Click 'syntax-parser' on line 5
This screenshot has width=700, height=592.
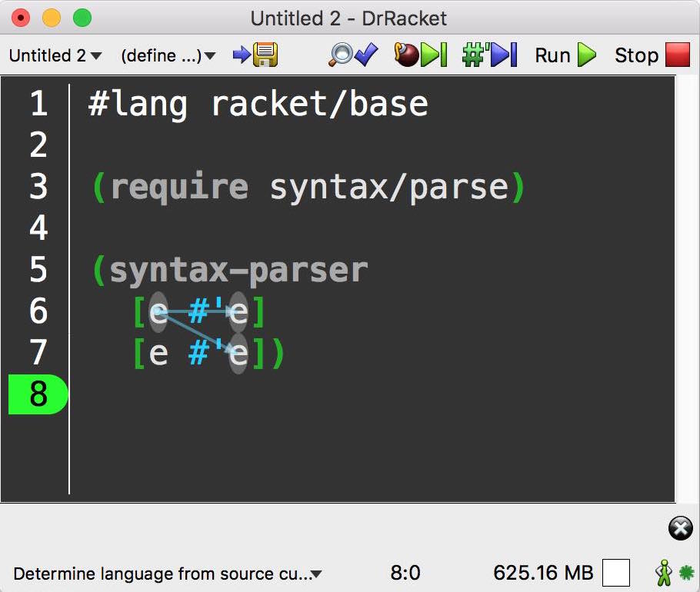point(238,271)
